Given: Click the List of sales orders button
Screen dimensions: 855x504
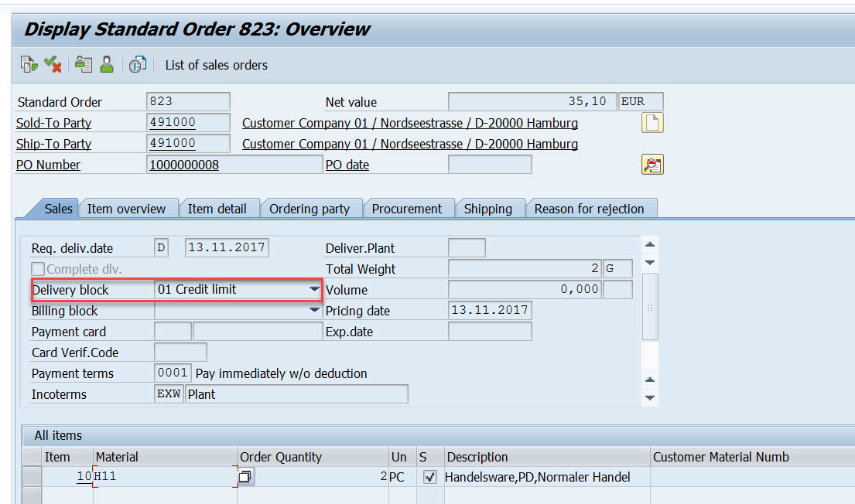Looking at the screenshot, I should tap(216, 64).
